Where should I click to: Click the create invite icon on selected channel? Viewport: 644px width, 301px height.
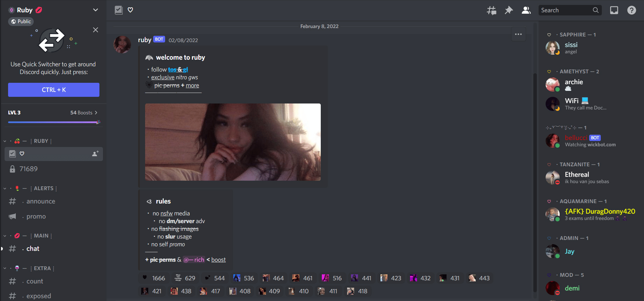[x=95, y=154]
